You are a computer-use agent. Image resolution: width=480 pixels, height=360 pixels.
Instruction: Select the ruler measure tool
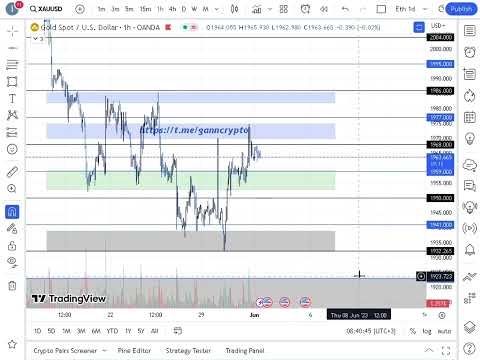12,172
